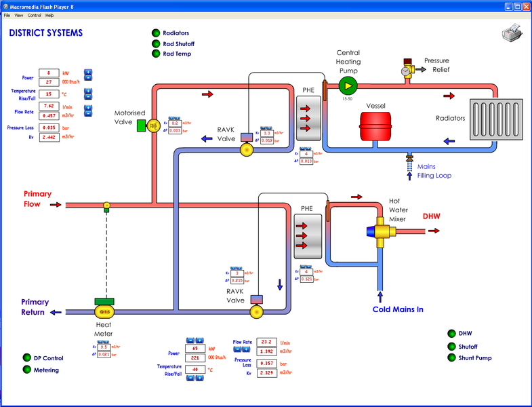
Task: Click the green Heat Meter display block
Action: point(104,301)
